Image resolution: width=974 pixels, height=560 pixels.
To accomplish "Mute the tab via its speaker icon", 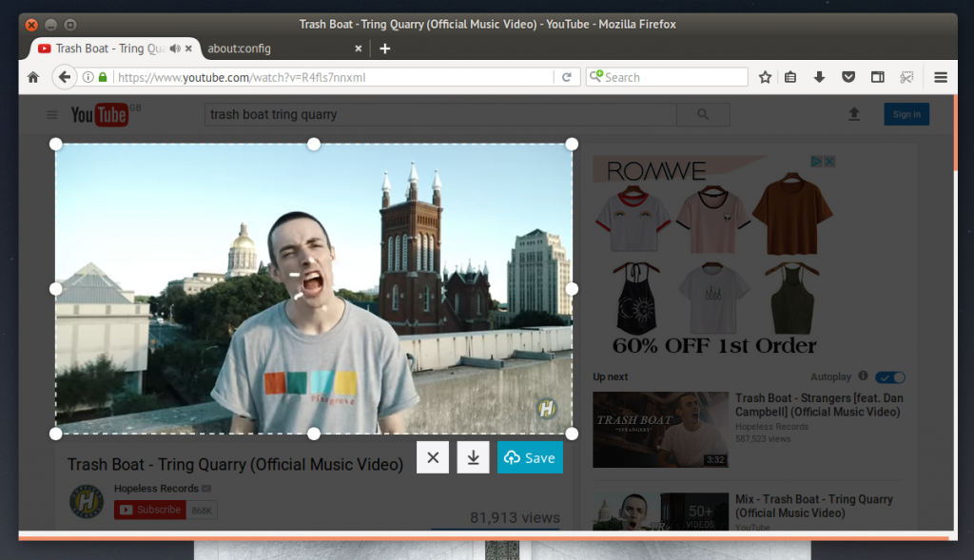I will [175, 48].
